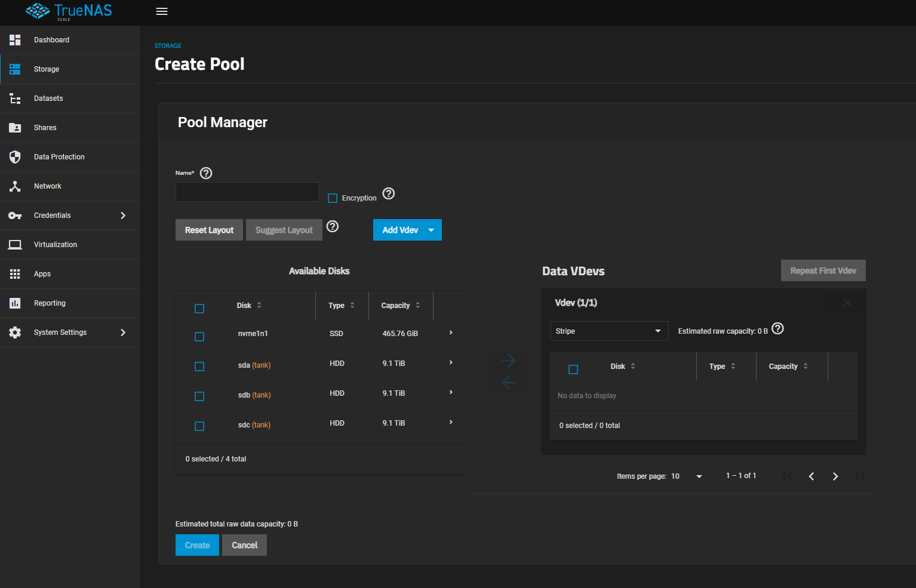
Task: Follow the STORAGE breadcrumb link
Action: 168,46
